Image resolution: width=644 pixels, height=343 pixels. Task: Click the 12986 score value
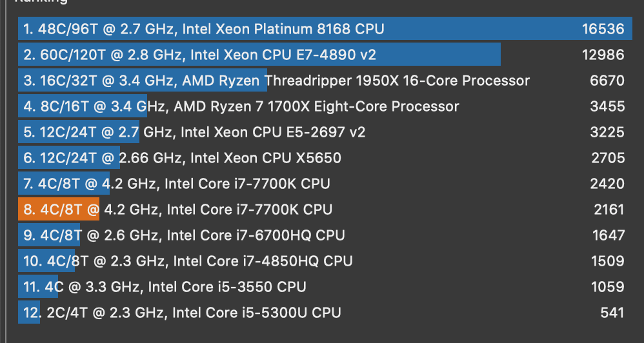pyautogui.click(x=603, y=55)
